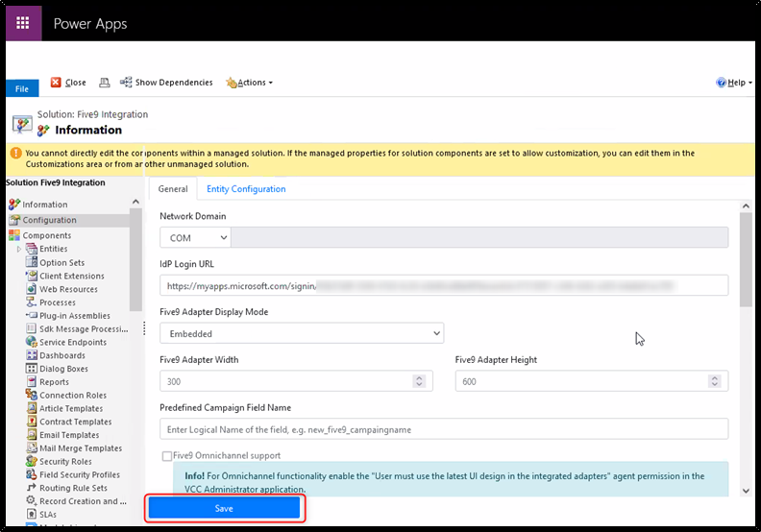
Task: Click the Show Dependencies icon
Action: [126, 82]
